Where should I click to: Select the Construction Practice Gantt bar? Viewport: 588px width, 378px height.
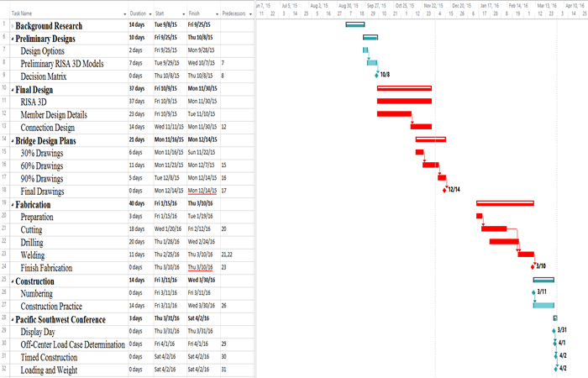[543, 305]
